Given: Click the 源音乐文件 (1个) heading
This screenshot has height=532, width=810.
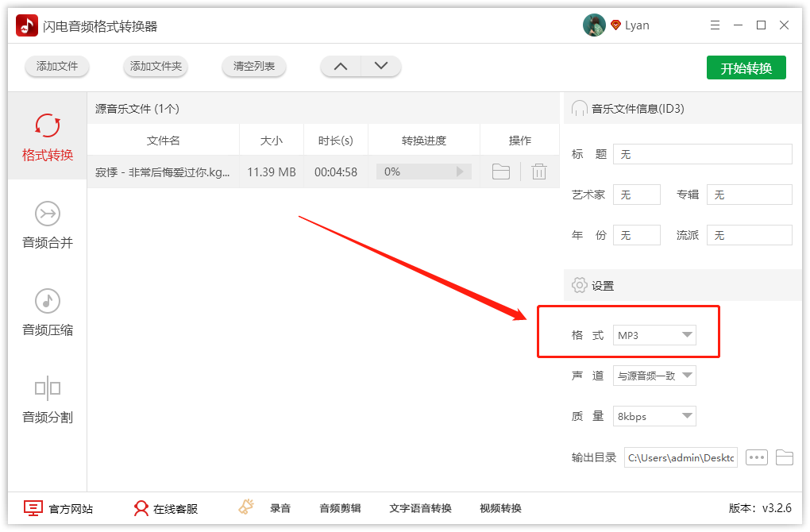Looking at the screenshot, I should [x=137, y=109].
